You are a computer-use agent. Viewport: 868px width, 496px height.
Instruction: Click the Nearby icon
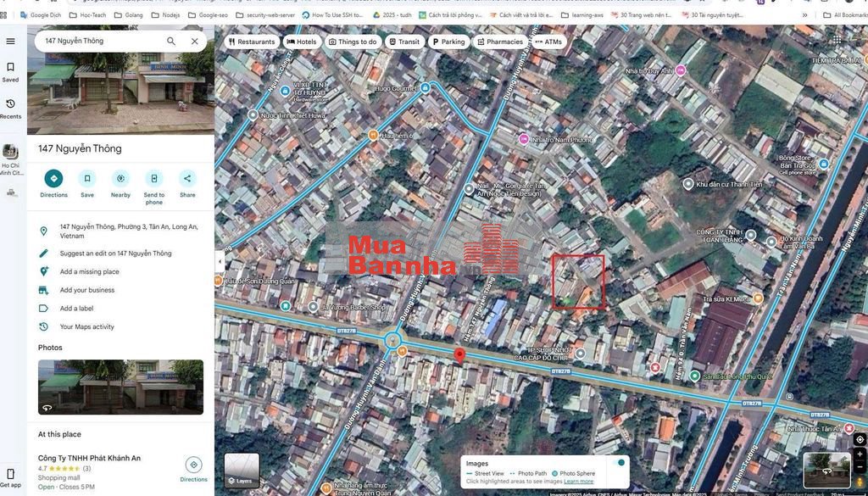click(x=120, y=179)
